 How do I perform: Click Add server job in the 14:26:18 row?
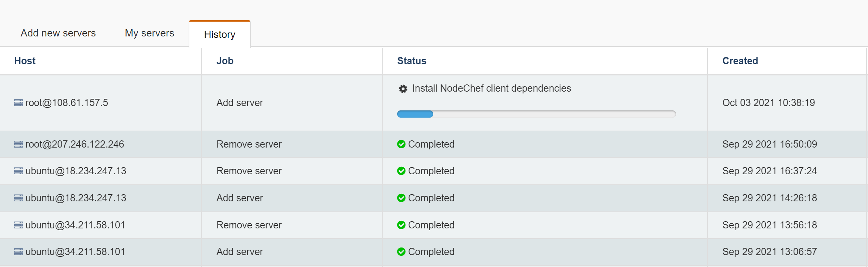tap(240, 198)
